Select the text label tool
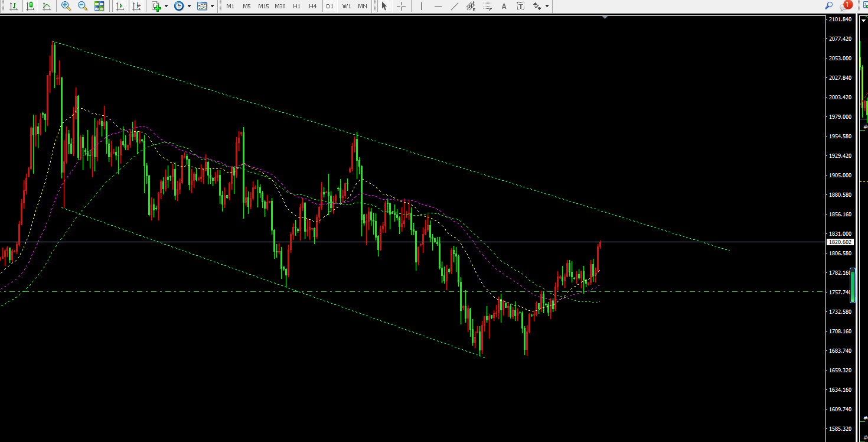 520,6
